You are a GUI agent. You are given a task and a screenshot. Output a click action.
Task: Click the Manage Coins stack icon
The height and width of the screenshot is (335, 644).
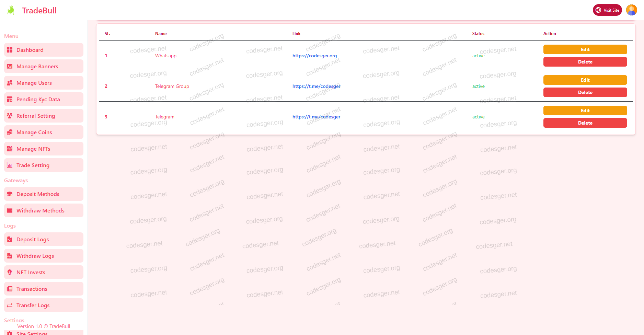tap(10, 132)
